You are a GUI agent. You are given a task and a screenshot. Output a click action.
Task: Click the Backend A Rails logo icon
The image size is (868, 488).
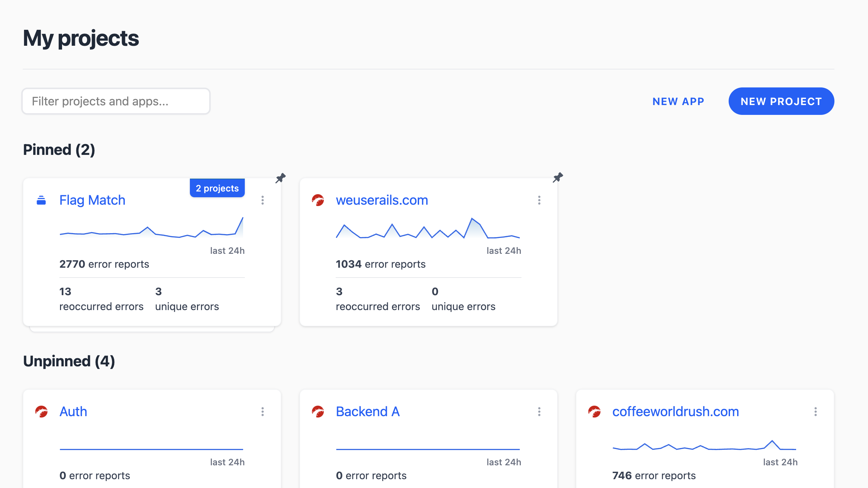318,412
